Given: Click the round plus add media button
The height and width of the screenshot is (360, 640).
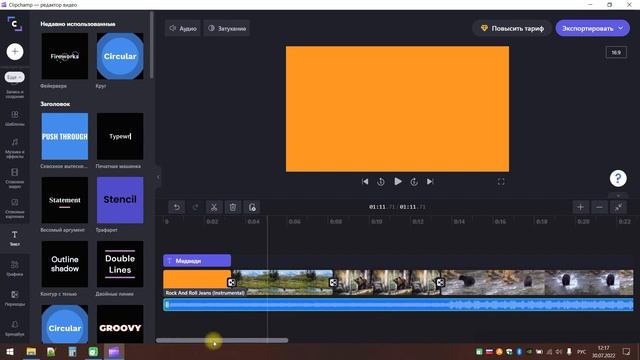Looking at the screenshot, I should point(15,51).
